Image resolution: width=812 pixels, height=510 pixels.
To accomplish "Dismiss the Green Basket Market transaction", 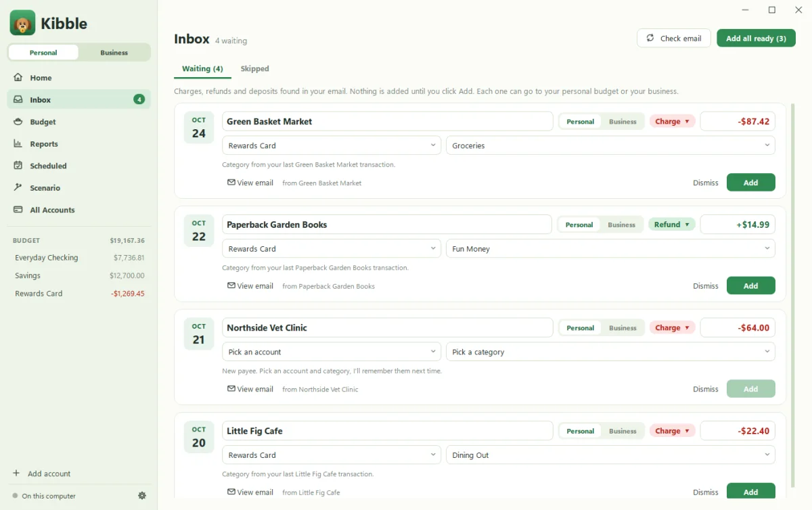I will pyautogui.click(x=705, y=183).
